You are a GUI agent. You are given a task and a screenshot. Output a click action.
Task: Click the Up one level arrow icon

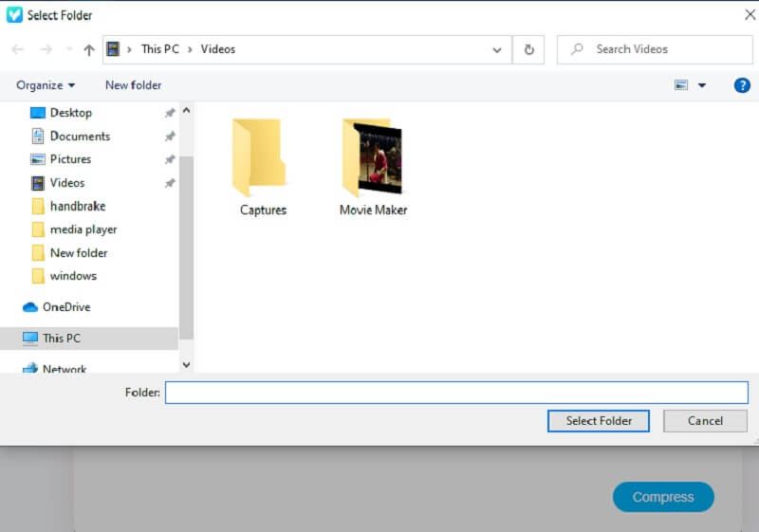click(89, 50)
